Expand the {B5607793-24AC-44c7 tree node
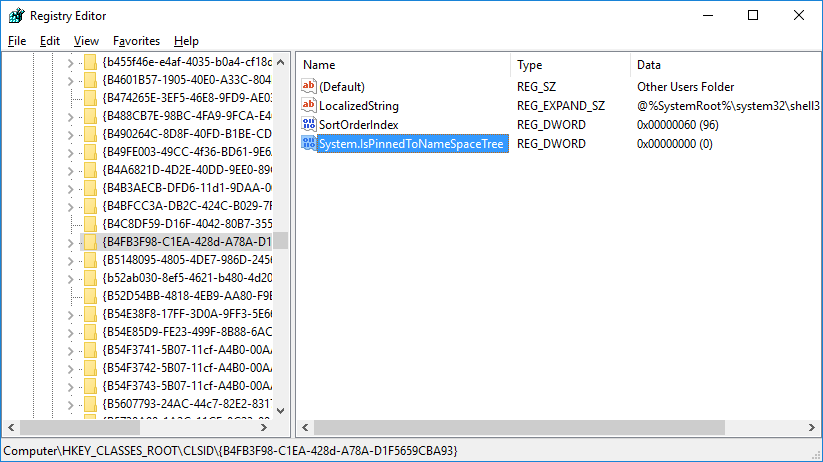Viewport: 823px width, 462px height. tap(70, 405)
